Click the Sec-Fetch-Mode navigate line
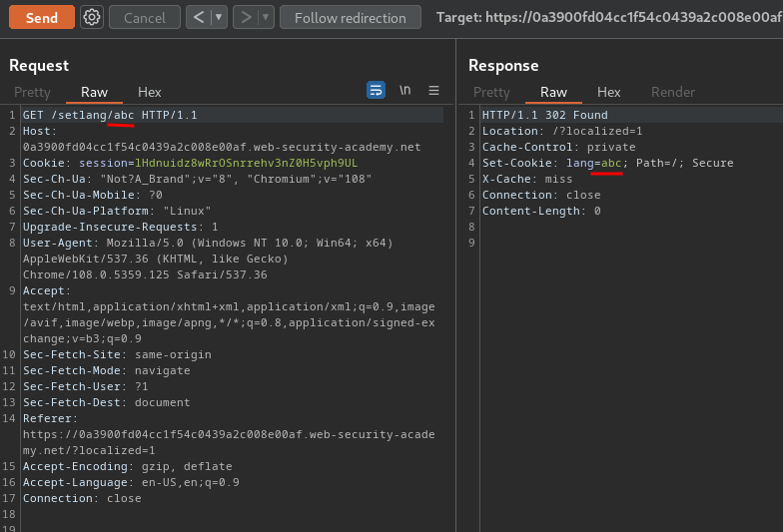Image resolution: width=783 pixels, height=532 pixels. point(106,371)
